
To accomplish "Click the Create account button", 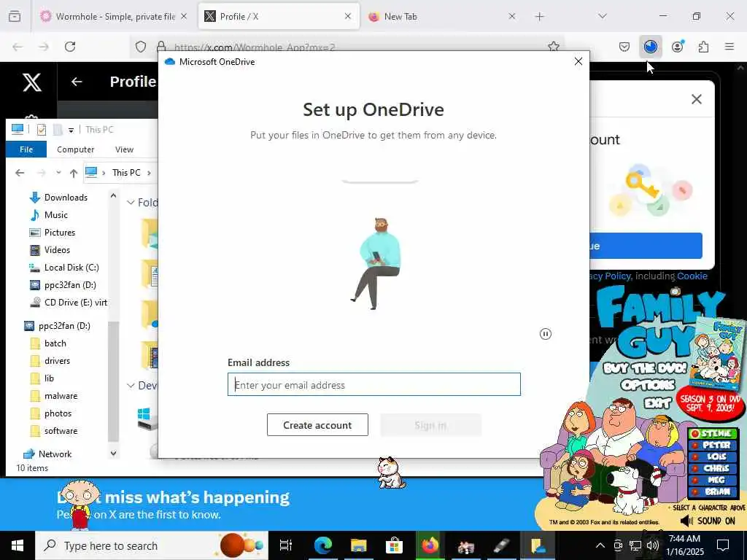I will pos(317,425).
